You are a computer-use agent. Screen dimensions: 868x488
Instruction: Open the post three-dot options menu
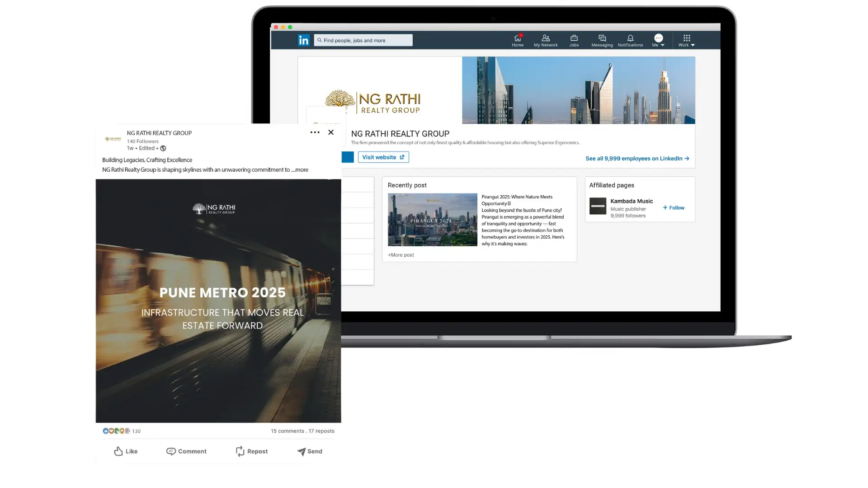315,132
